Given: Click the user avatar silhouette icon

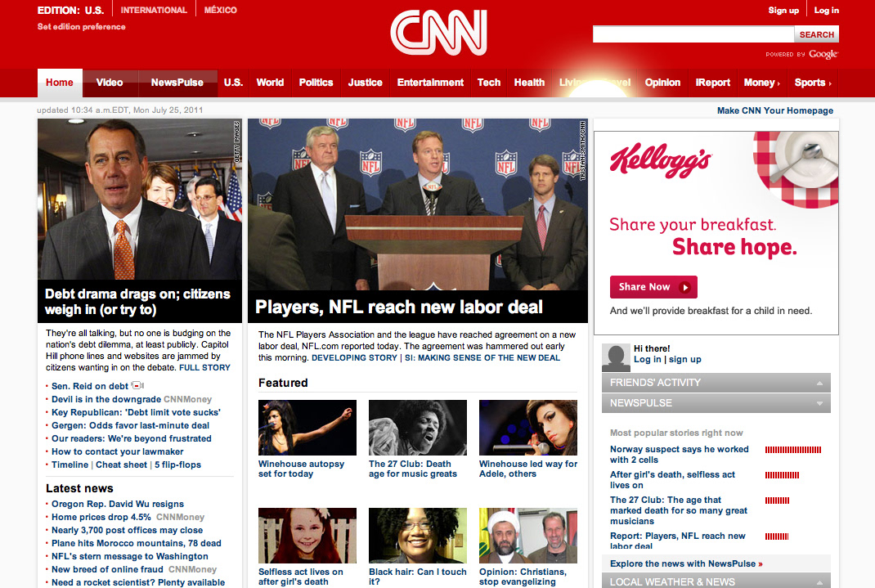Looking at the screenshot, I should pyautogui.click(x=616, y=358).
